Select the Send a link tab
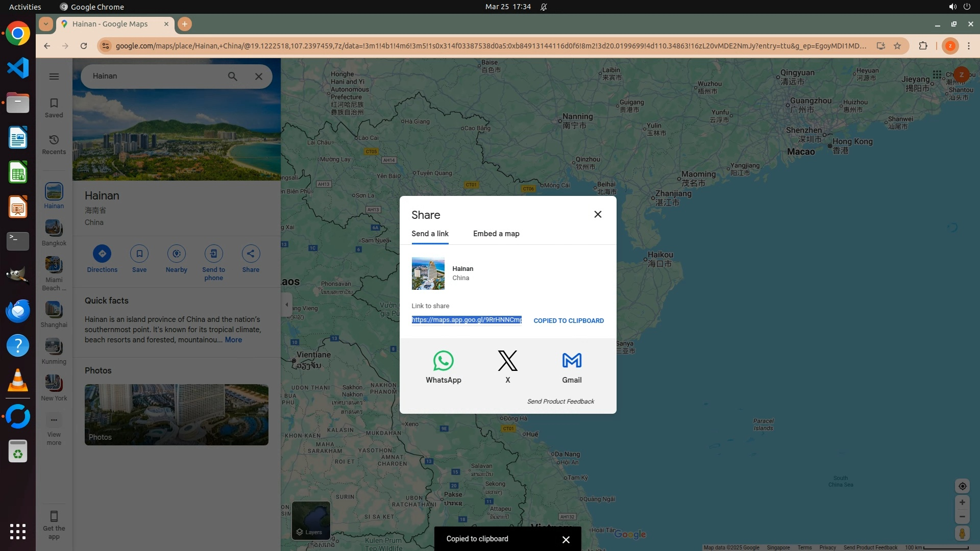 point(430,234)
